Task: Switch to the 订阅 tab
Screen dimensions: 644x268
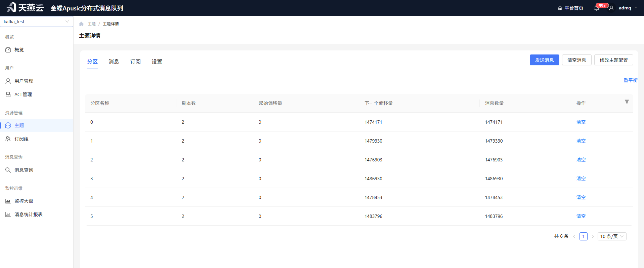Action: point(135,62)
